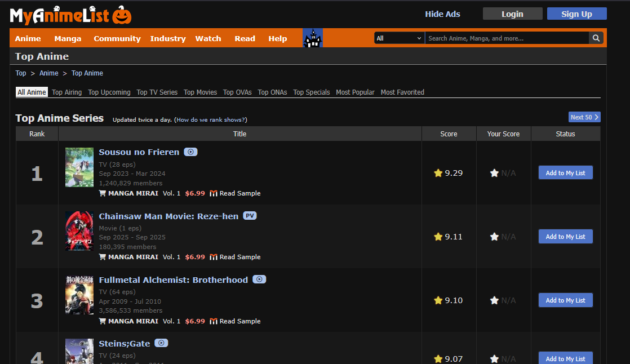
Task: Open the haunted house Halloween icon
Action: point(313,38)
